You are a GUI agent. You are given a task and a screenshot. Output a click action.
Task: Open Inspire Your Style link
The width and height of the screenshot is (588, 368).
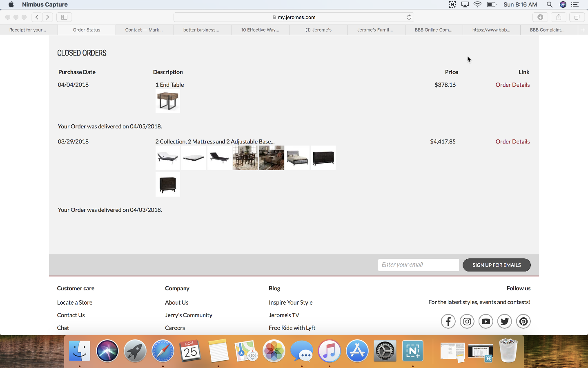(x=291, y=303)
